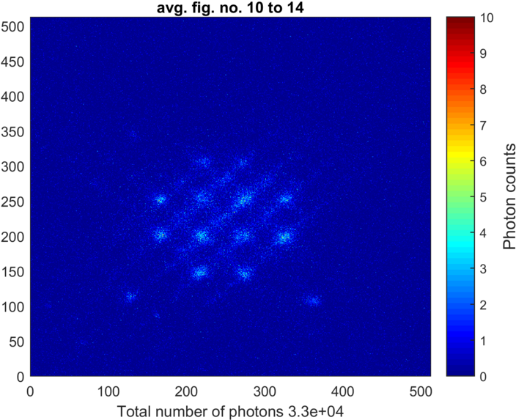Image resolution: width=516 pixels, height=420 pixels.
Task: Select the x-axis tick label "500"
Action: (420, 391)
